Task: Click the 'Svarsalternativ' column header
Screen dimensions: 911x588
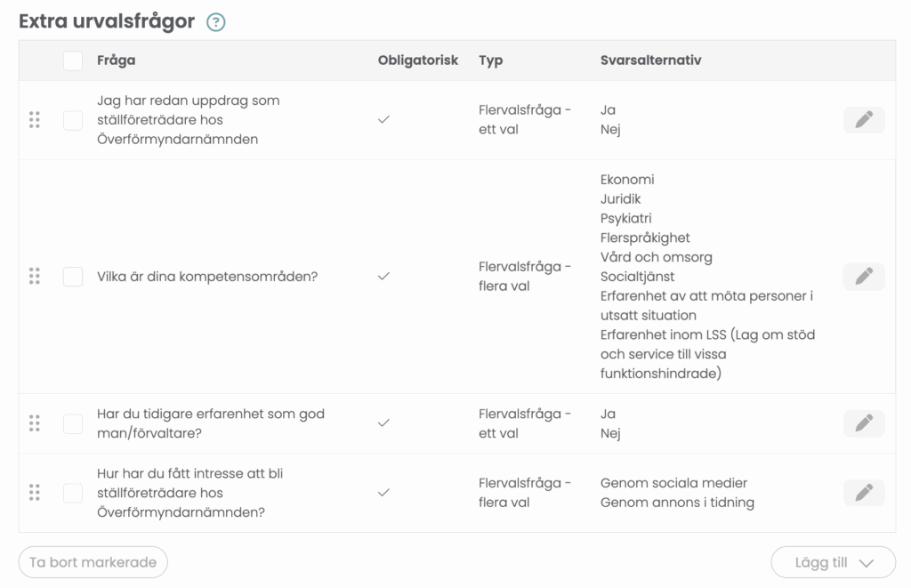Action: pyautogui.click(x=650, y=60)
